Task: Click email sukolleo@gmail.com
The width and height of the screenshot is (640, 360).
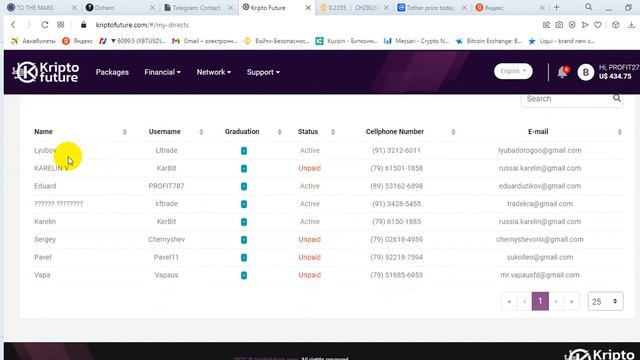Action: 540,257
